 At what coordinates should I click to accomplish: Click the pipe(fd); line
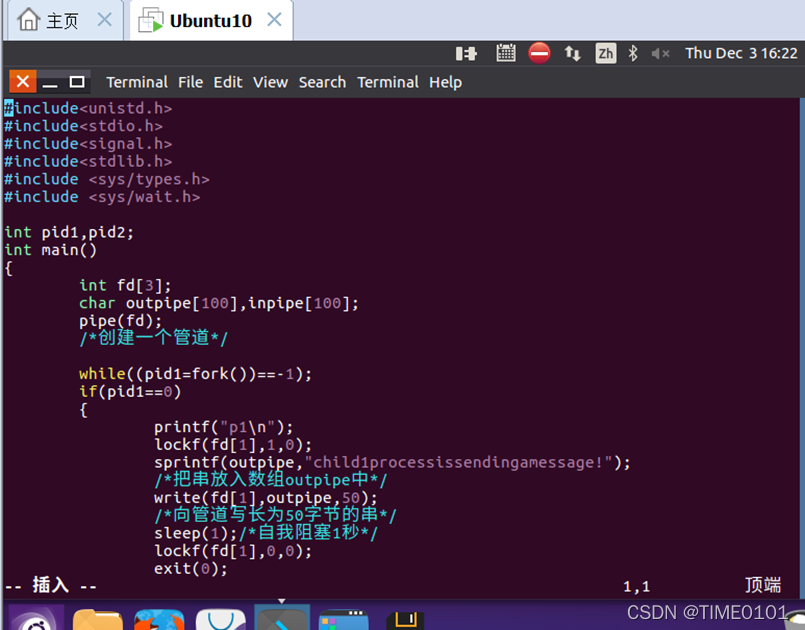(x=120, y=321)
